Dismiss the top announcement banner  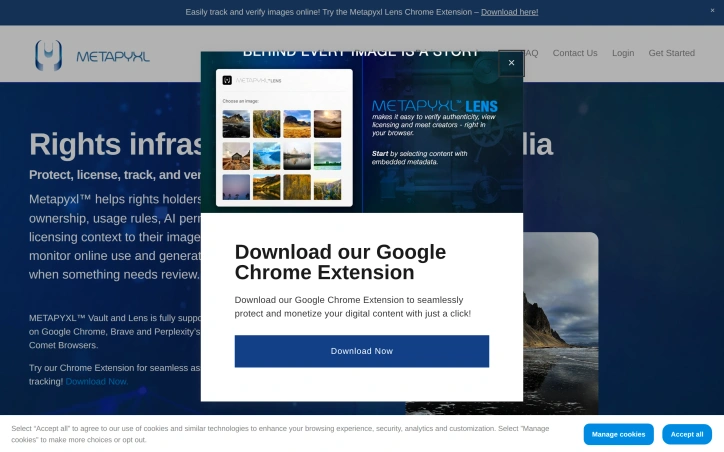pyautogui.click(x=712, y=11)
